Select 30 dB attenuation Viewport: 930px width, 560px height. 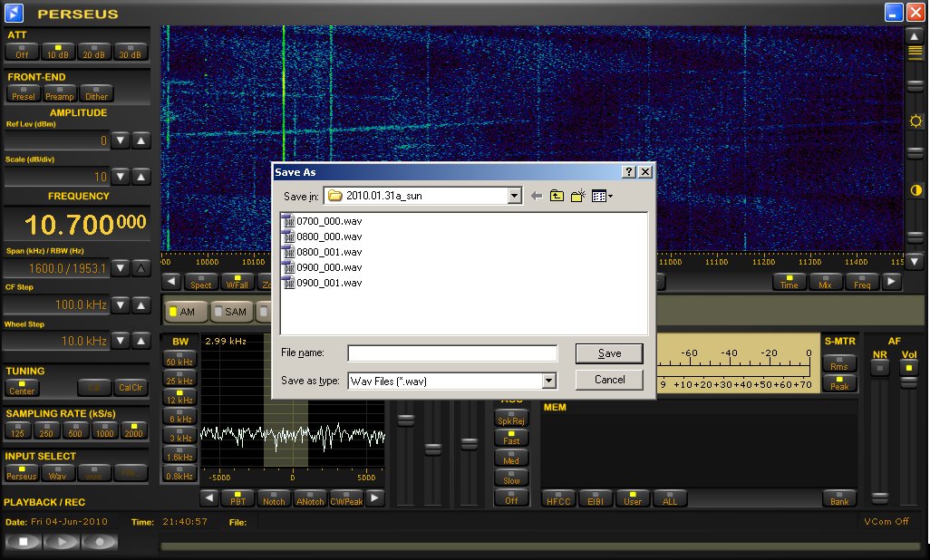130,53
